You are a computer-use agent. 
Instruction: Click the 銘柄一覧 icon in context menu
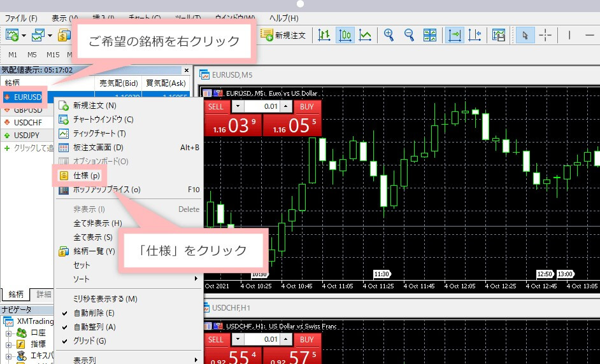pyautogui.click(x=64, y=251)
